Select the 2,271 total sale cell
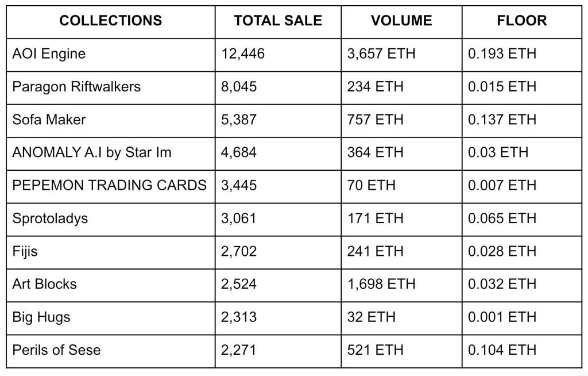The width and height of the screenshot is (588, 376). [239, 350]
